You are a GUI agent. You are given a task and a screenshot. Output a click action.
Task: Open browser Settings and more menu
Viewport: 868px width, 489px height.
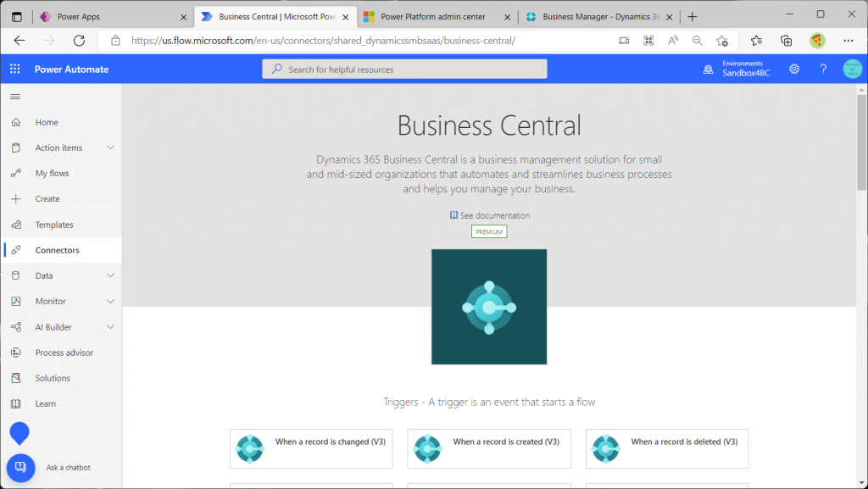click(849, 41)
